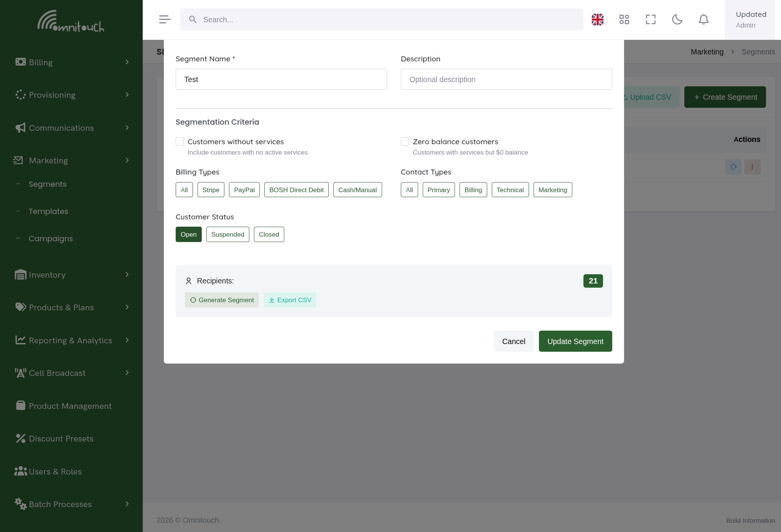Expand the Provisioning sidebar chevron
Viewport: 781px width, 532px height.
pos(127,95)
